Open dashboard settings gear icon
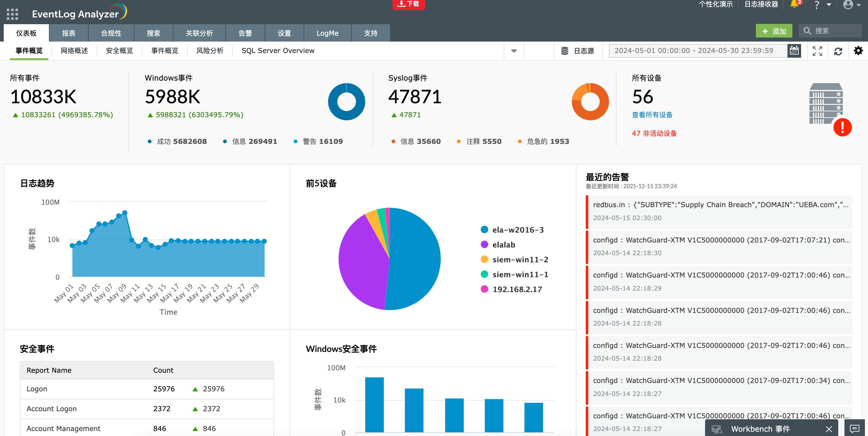868x436 pixels. tap(859, 51)
